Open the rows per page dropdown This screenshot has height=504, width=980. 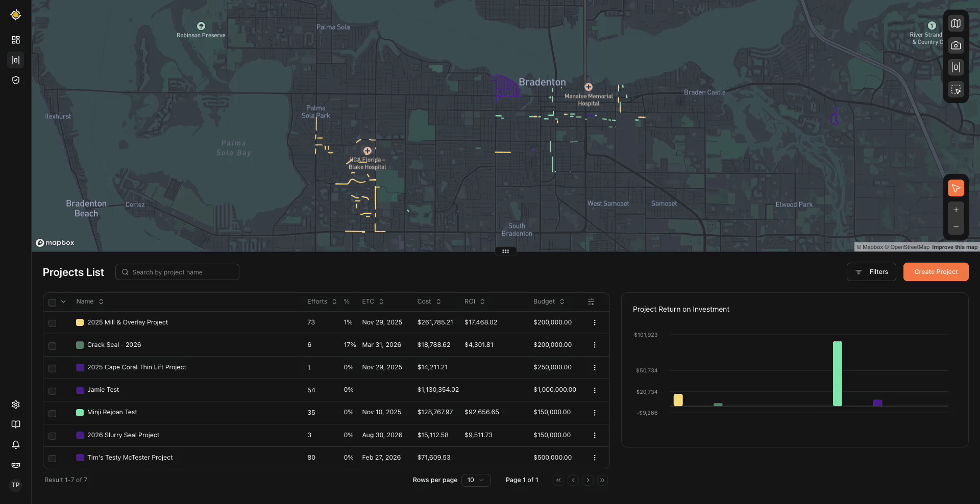click(476, 480)
